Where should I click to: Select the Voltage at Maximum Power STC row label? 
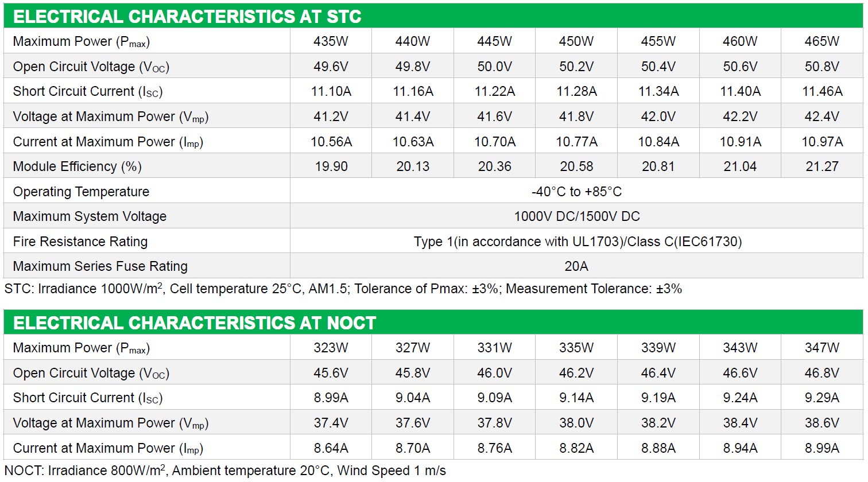click(111, 117)
